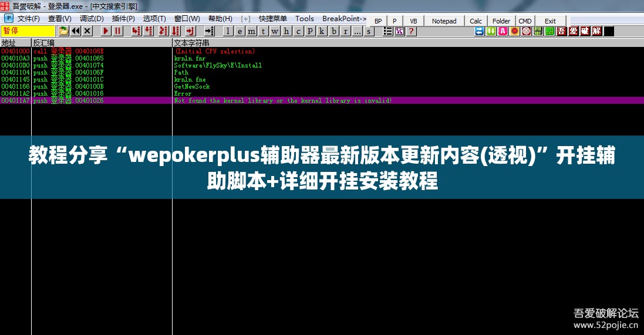
Task: Open Memory map with 'm' button
Action: click(252, 31)
